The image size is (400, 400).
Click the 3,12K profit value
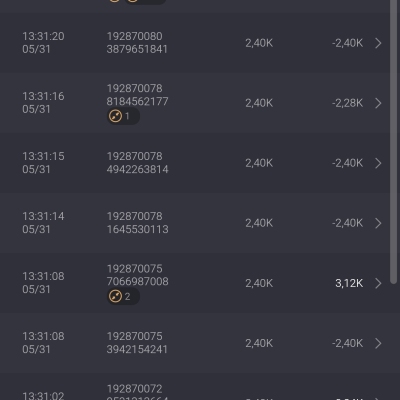pos(349,283)
